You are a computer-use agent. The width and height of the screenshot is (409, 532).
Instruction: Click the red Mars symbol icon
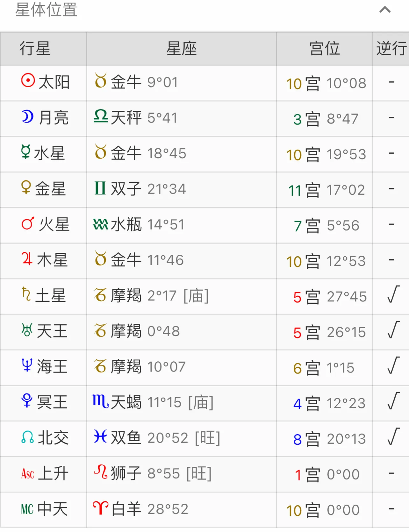tap(28, 223)
